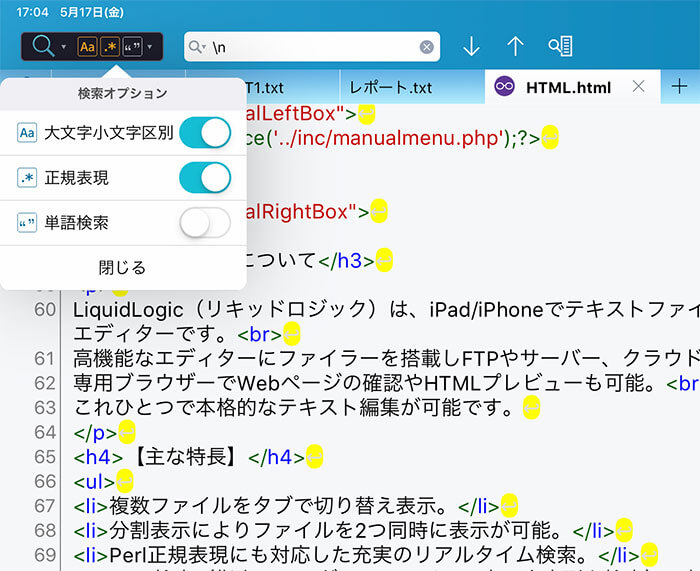Click the closing </p> tag on line 64
The image size is (700, 571).
95,433
